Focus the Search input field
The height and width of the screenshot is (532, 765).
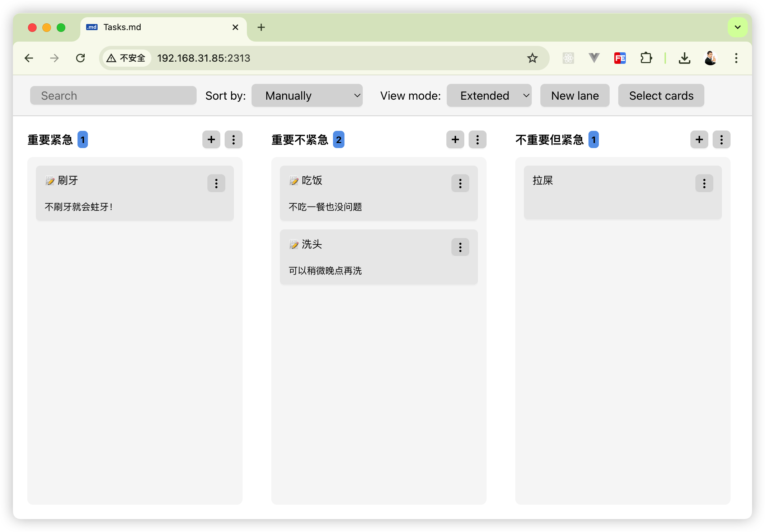(113, 96)
